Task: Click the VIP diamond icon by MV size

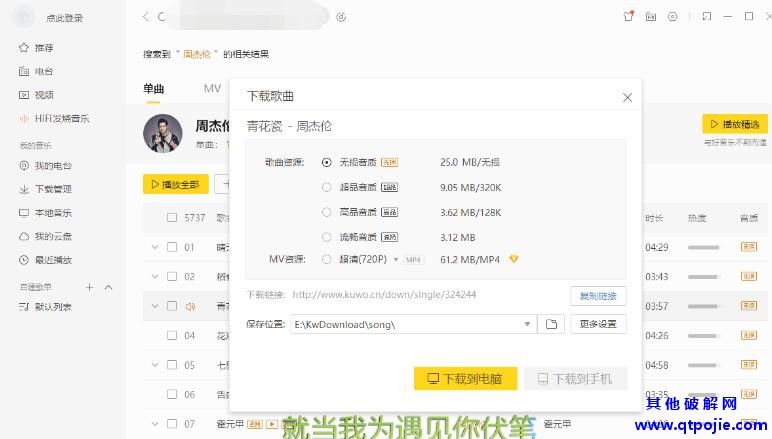Action: 514,259
